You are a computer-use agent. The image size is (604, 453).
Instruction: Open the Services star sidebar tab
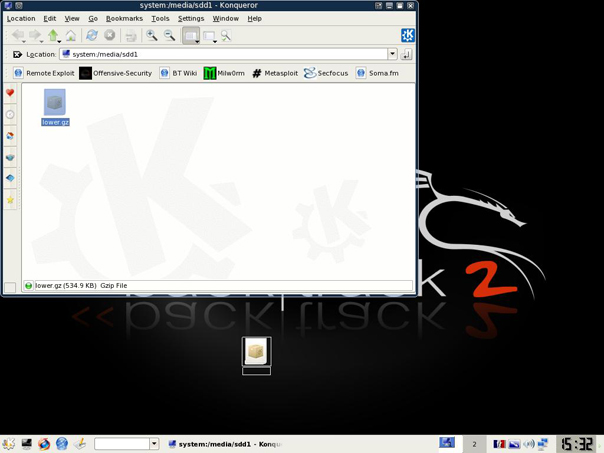[10, 200]
